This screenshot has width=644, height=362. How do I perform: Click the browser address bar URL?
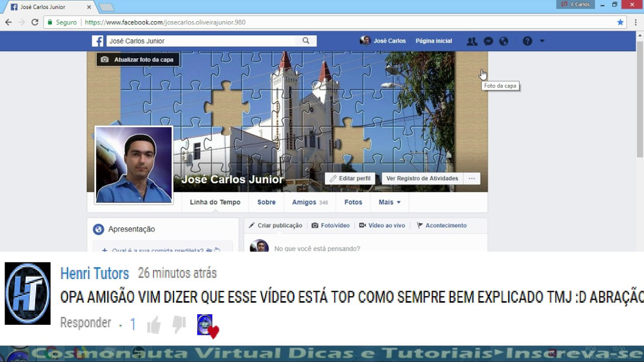coord(165,22)
